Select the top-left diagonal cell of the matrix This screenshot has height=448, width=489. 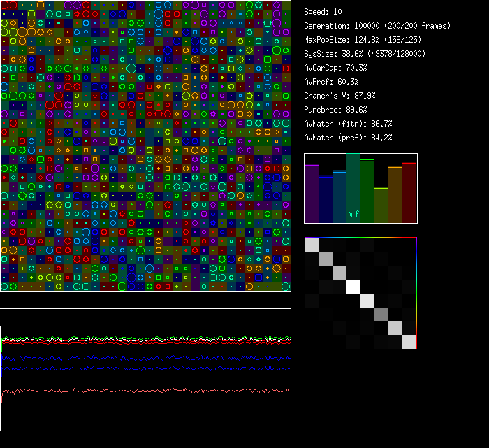point(312,245)
